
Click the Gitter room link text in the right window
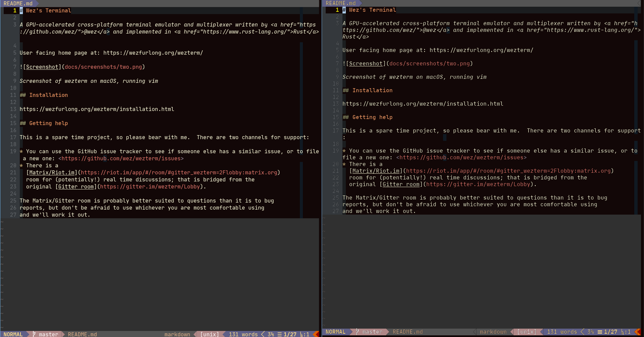401,184
